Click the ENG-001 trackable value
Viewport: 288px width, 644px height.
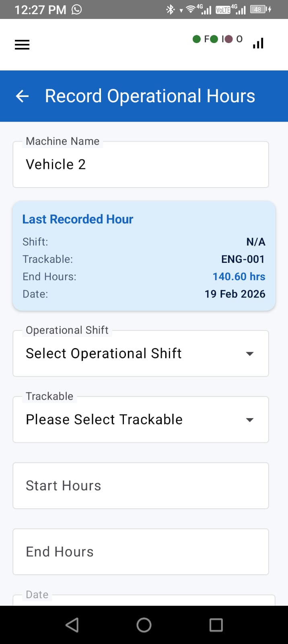[x=243, y=259]
